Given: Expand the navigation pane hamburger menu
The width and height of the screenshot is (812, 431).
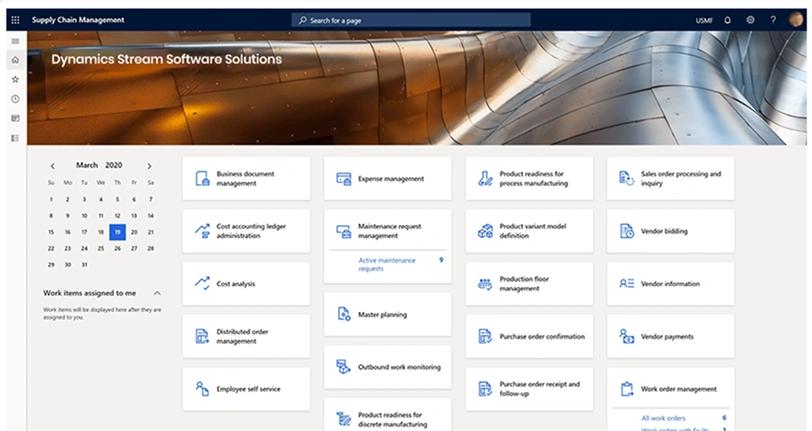Looking at the screenshot, I should [15, 41].
